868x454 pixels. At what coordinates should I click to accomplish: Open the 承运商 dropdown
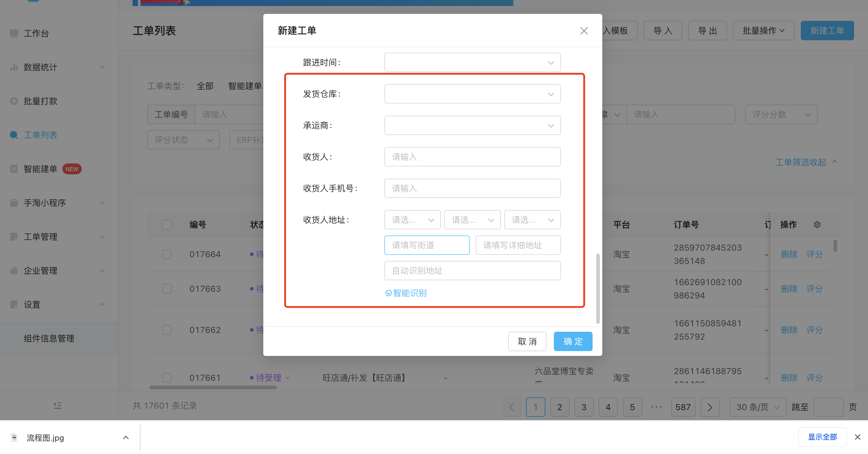(472, 125)
